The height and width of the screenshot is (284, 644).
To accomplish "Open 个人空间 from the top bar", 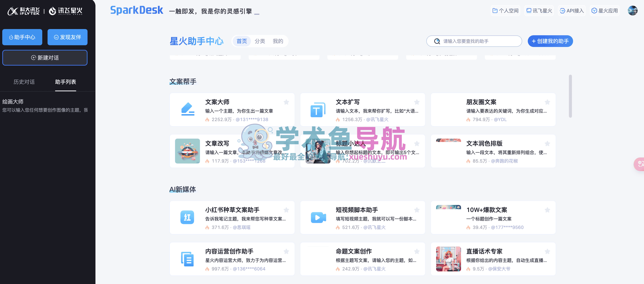I will tap(505, 10).
